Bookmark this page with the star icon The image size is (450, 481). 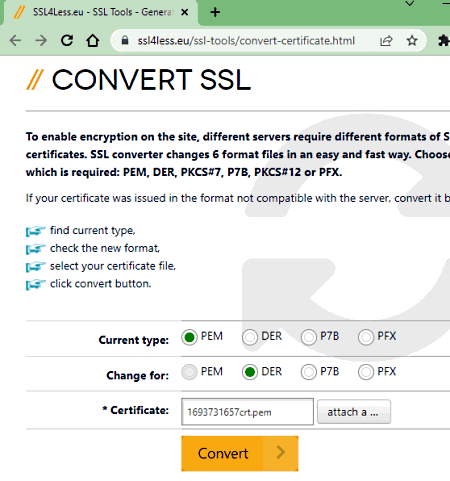pyautogui.click(x=412, y=41)
